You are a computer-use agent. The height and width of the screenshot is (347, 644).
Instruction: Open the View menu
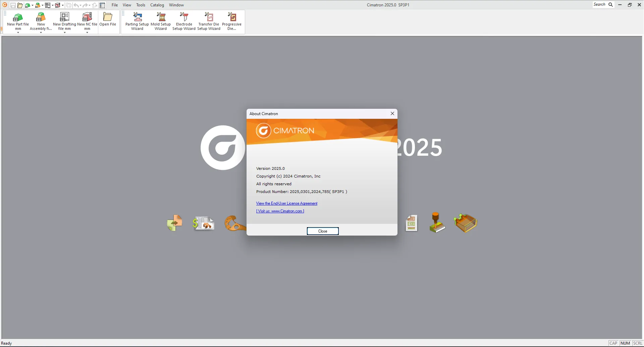pos(127,5)
